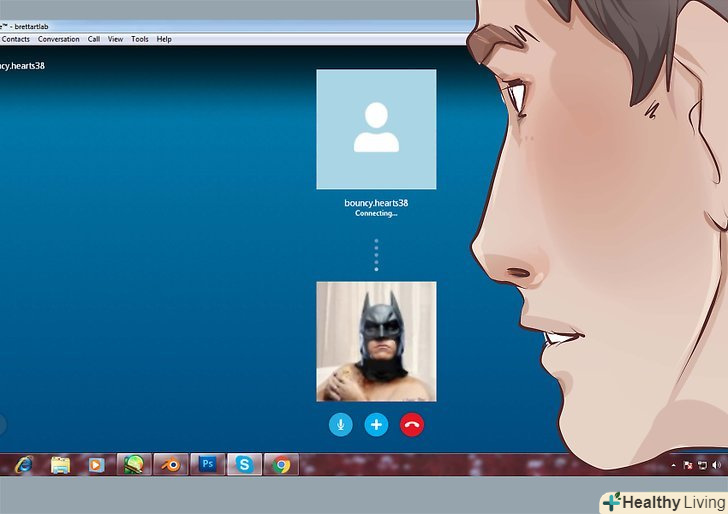This screenshot has width=728, height=514.
Task: Open the green globe taskbar application
Action: click(134, 464)
